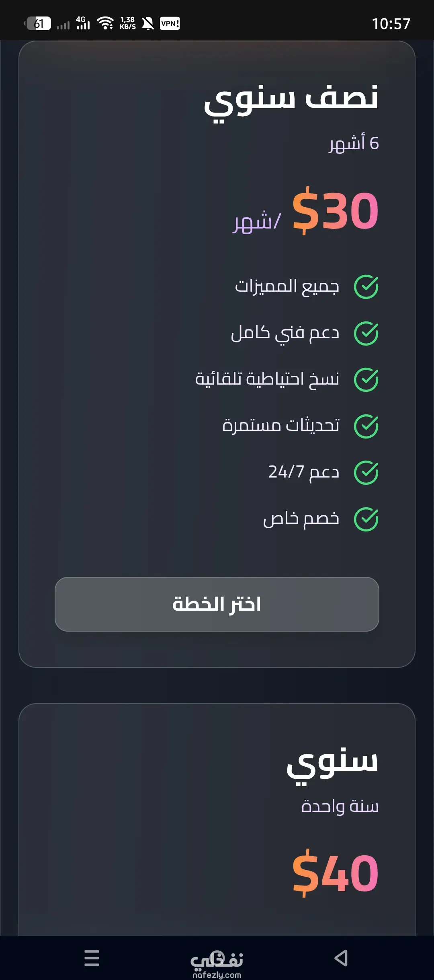The image size is (434, 980).
Task: Tap the $30 monthly price
Action: tap(335, 211)
